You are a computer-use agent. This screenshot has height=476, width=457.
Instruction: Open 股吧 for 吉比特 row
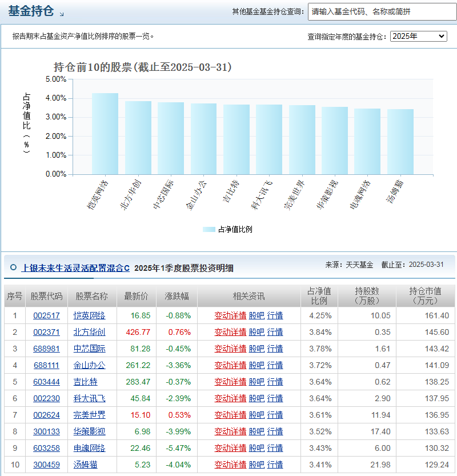click(256, 382)
